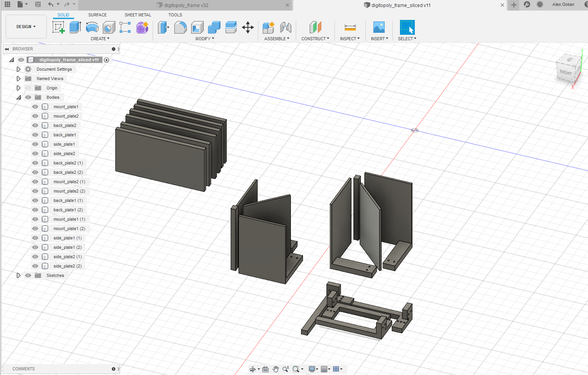
Task: Collapse the Bodies folder
Action: tap(18, 97)
